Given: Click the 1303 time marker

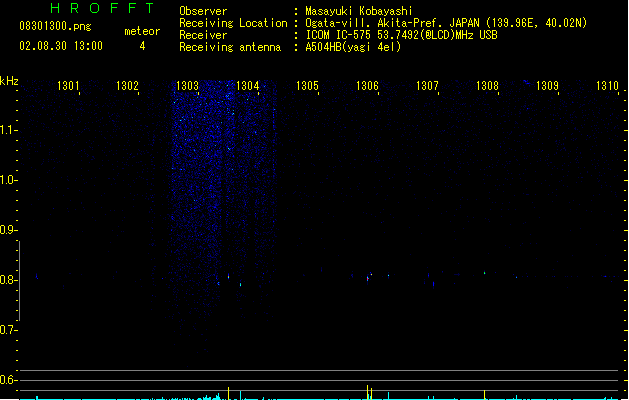Looking at the screenshot, I should pos(187,86).
